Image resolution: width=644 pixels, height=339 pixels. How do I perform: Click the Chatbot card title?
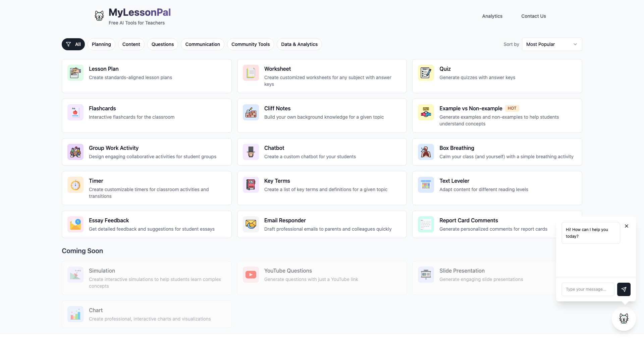pos(274,148)
